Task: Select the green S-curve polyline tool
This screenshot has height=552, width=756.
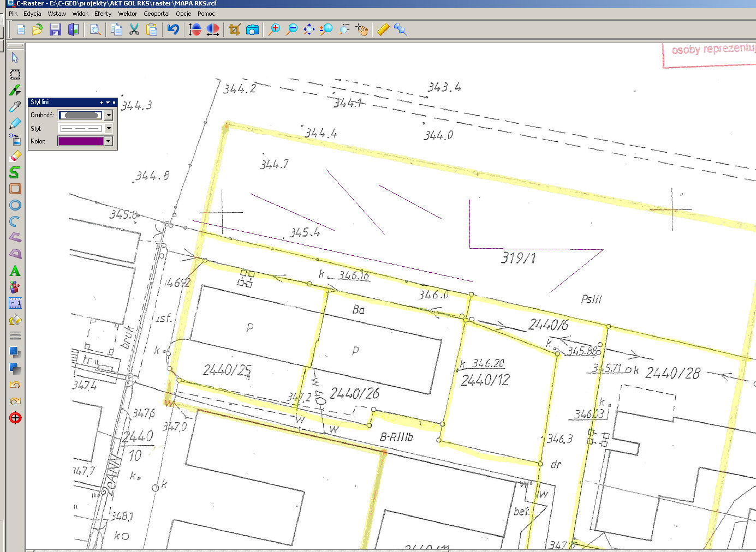Action: (x=15, y=172)
